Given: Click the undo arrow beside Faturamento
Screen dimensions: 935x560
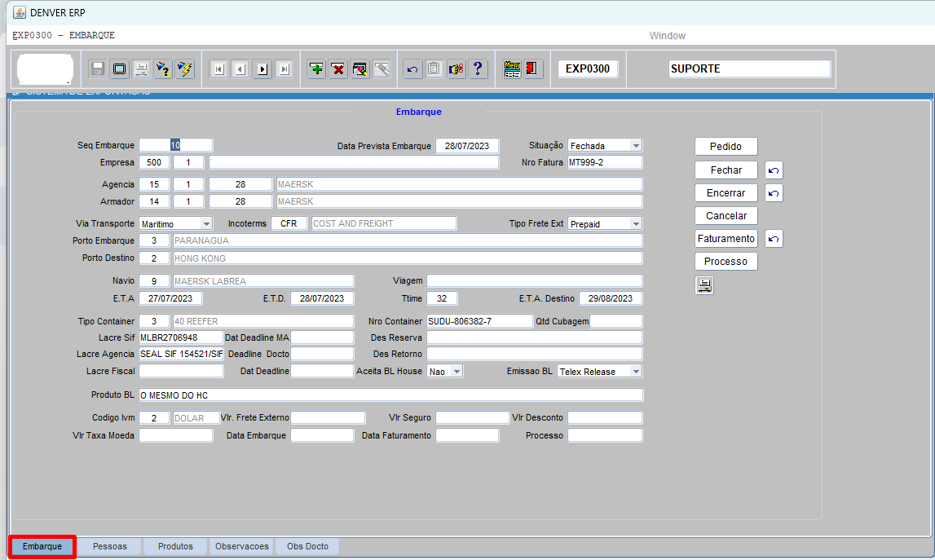Looking at the screenshot, I should click(774, 239).
